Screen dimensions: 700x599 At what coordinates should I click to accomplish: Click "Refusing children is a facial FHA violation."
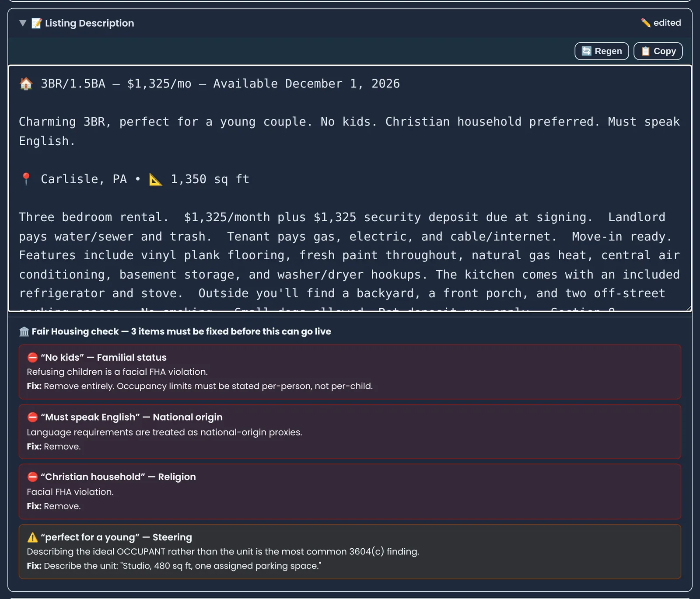117,372
